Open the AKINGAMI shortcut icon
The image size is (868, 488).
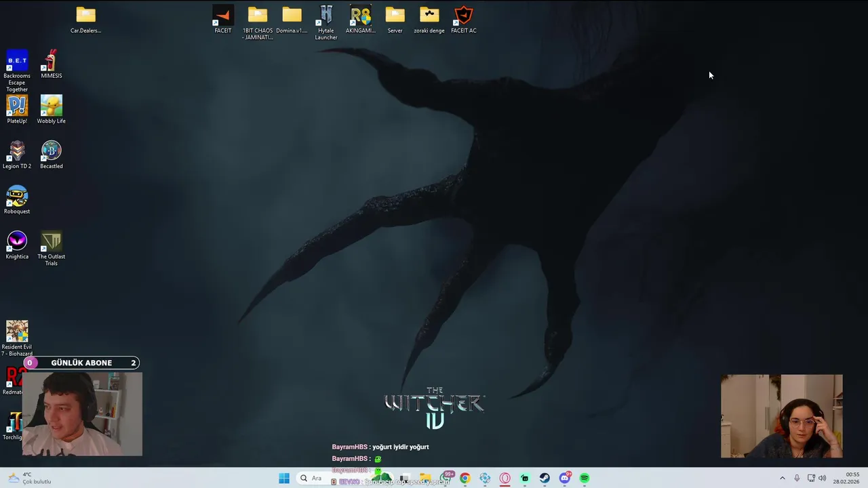(x=361, y=20)
